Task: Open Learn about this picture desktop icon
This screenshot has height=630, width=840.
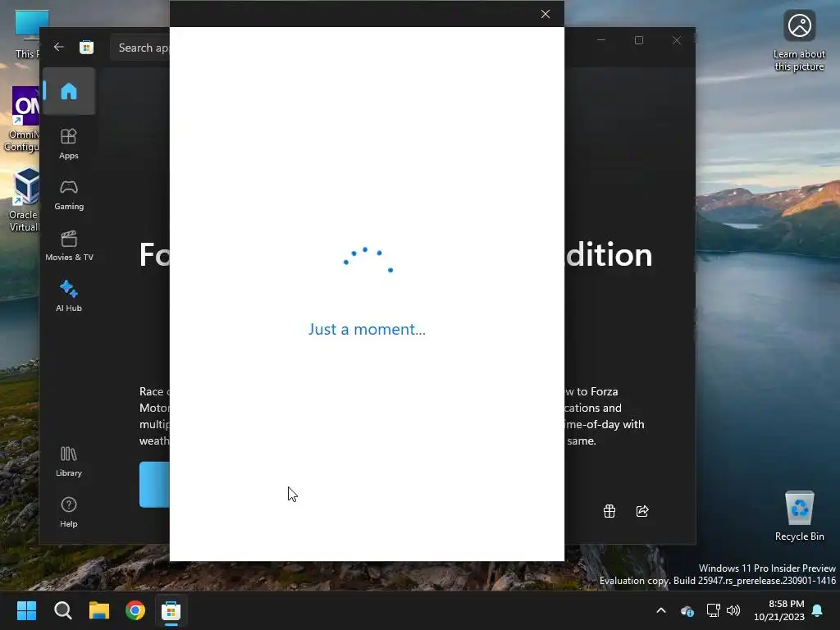Action: (x=799, y=41)
